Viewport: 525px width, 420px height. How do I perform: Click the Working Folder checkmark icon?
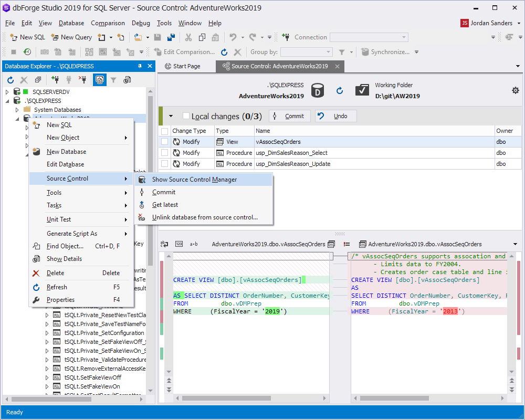(x=362, y=90)
